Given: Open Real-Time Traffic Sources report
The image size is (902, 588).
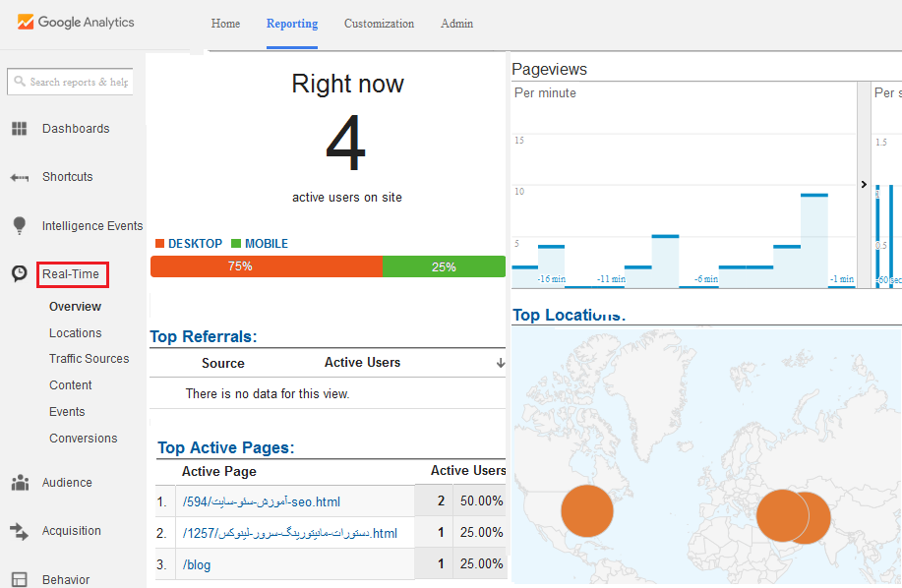Looking at the screenshot, I should click(90, 359).
